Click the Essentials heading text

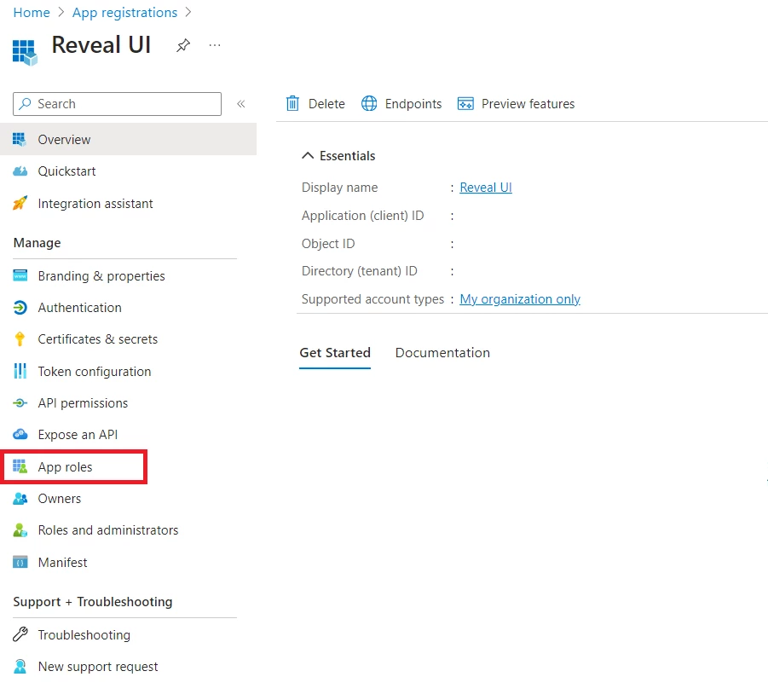pos(347,156)
